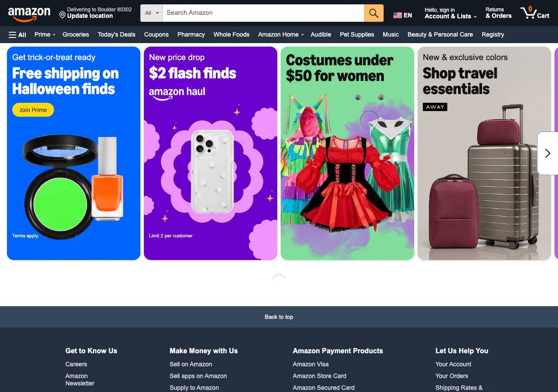The image size is (558, 392).
Task: Click Back to top bar
Action: coord(279,317)
